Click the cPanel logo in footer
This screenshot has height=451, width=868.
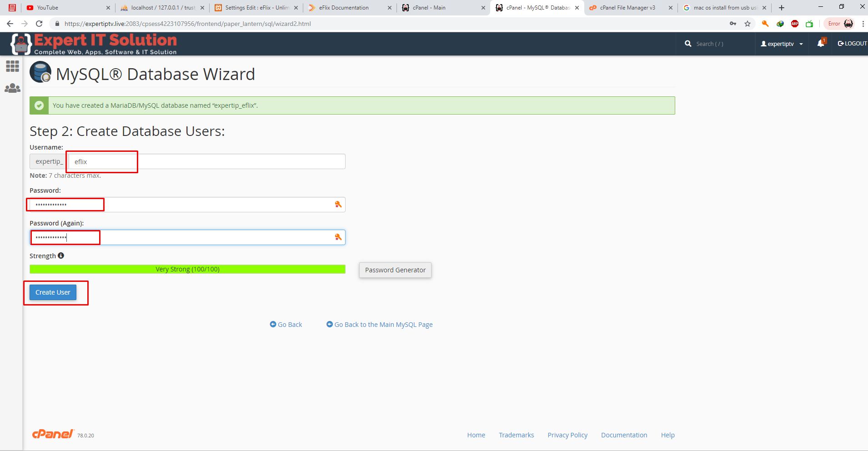pyautogui.click(x=53, y=434)
